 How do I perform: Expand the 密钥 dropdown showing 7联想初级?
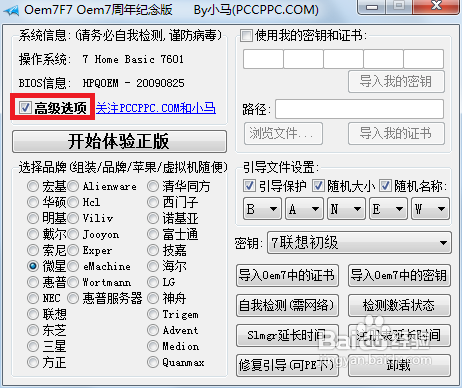tap(359, 243)
